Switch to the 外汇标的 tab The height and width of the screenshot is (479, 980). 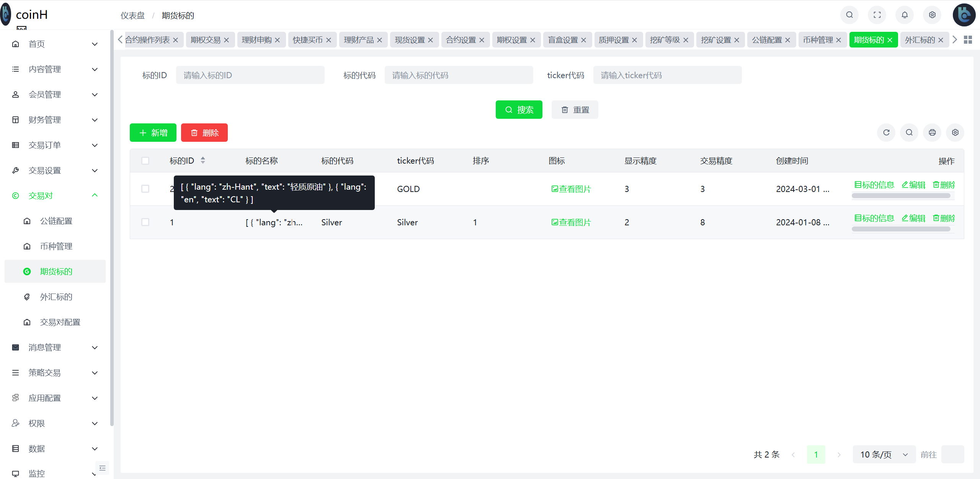point(920,39)
